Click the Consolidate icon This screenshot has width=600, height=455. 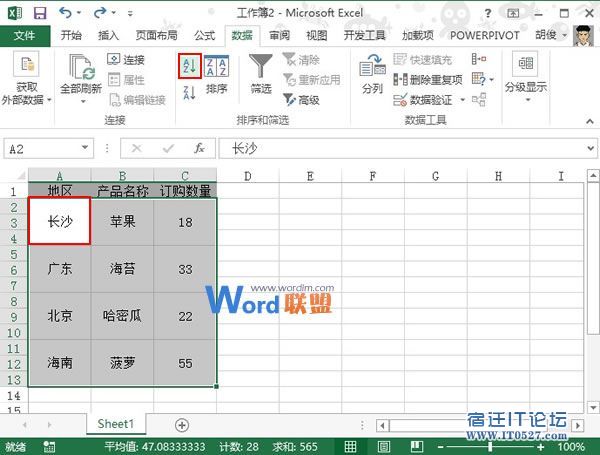479,59
